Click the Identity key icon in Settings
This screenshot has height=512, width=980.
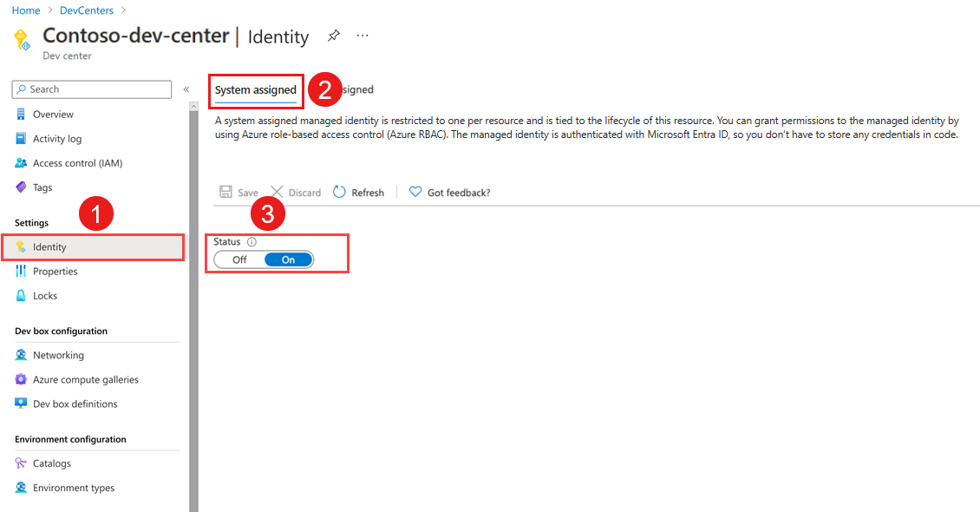tap(21, 247)
